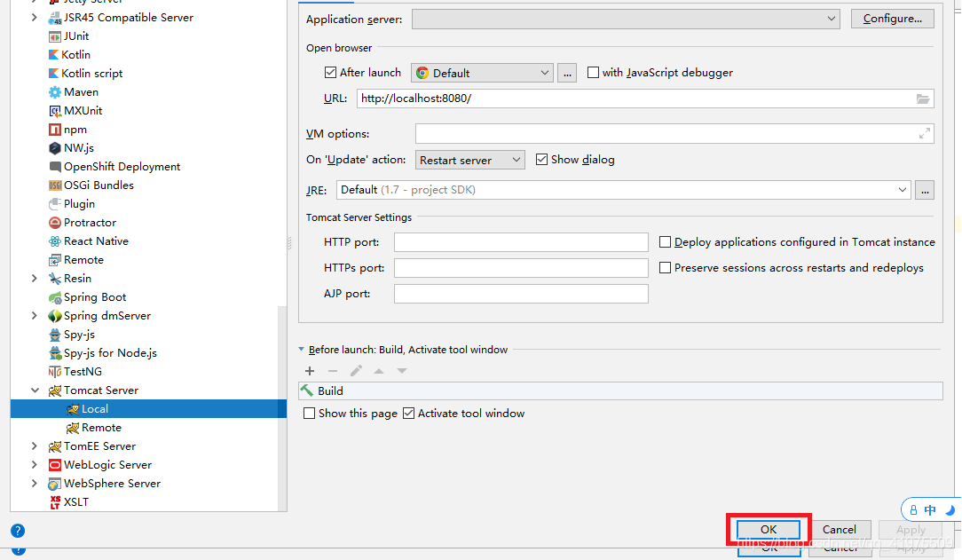Open JRE browse ellipsis button

point(925,190)
